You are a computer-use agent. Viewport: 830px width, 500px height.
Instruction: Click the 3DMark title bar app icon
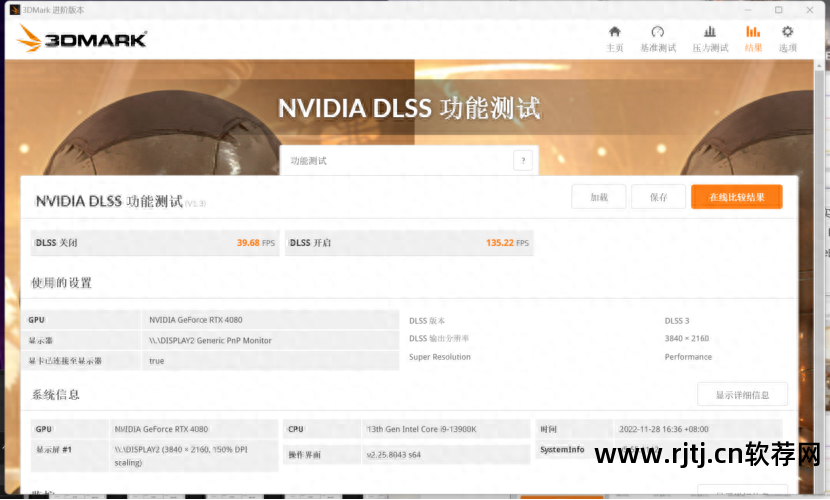click(15, 10)
